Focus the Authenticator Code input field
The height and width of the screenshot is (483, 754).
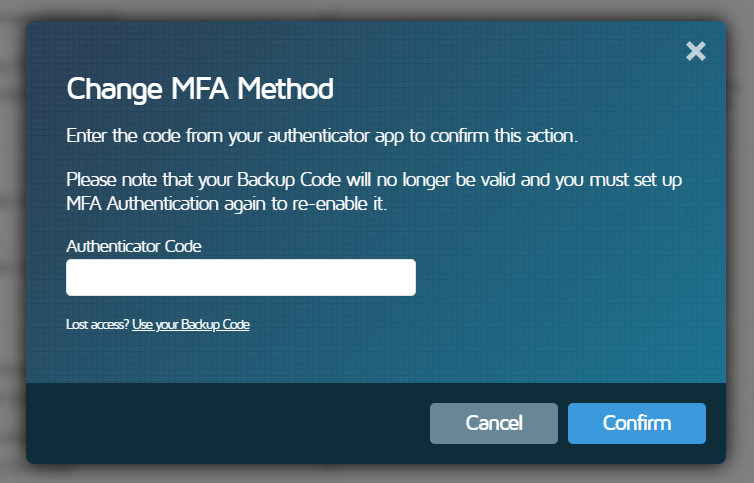[x=240, y=277]
